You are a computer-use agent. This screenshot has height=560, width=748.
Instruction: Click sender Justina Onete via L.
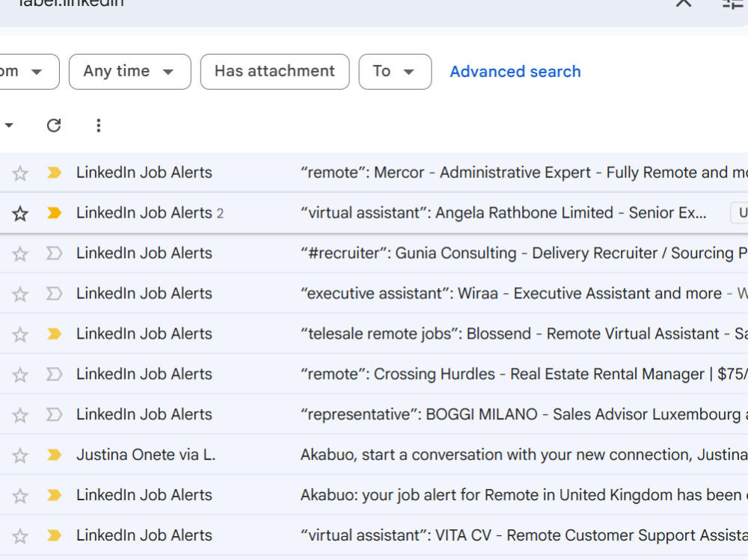click(146, 455)
